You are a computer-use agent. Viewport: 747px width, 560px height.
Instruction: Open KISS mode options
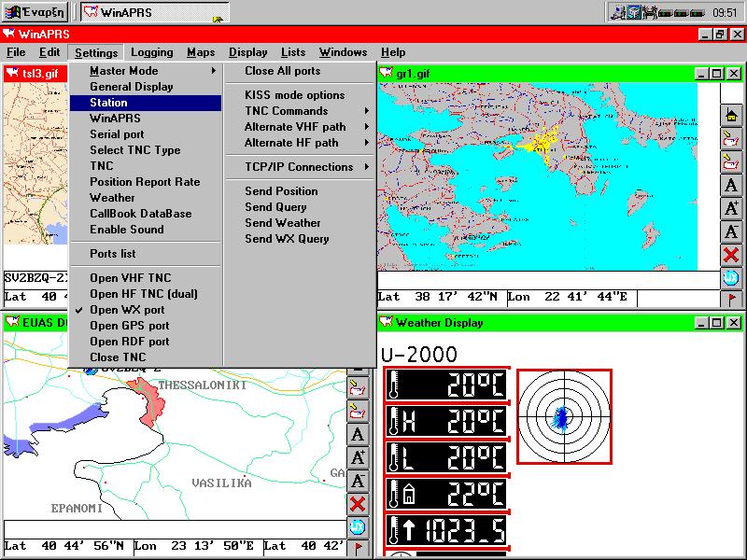pos(299,95)
